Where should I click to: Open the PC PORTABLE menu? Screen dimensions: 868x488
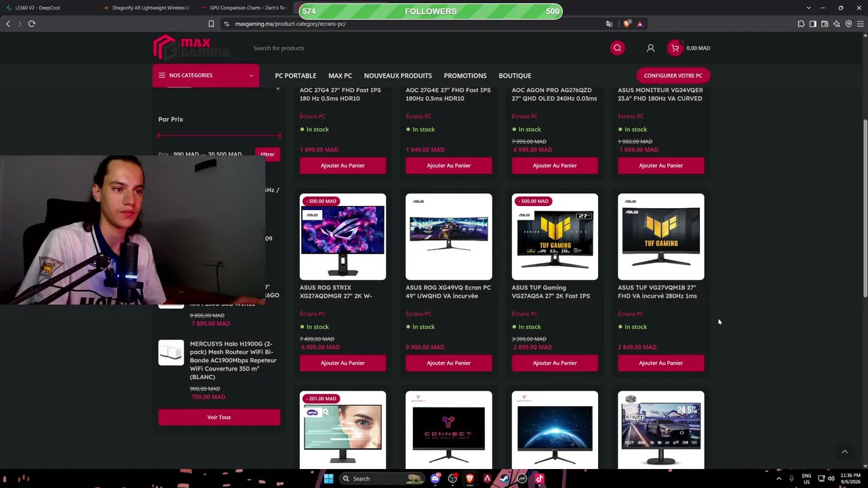[x=296, y=76]
